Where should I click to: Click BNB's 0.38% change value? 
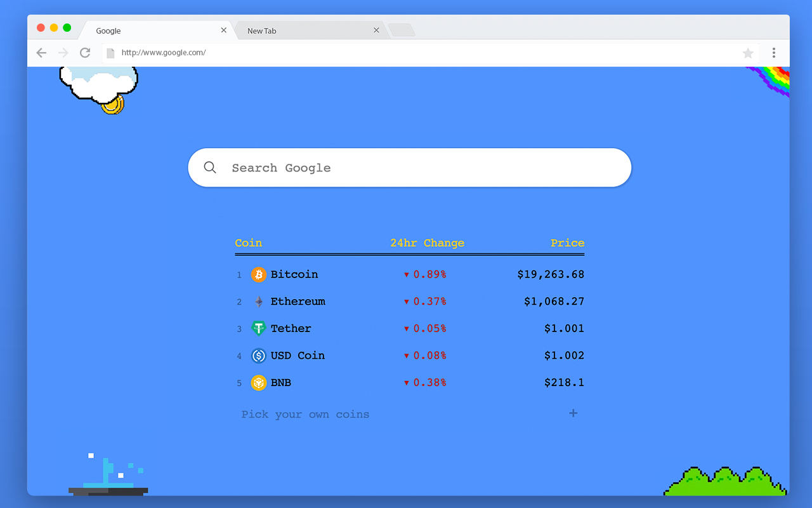[x=430, y=383]
